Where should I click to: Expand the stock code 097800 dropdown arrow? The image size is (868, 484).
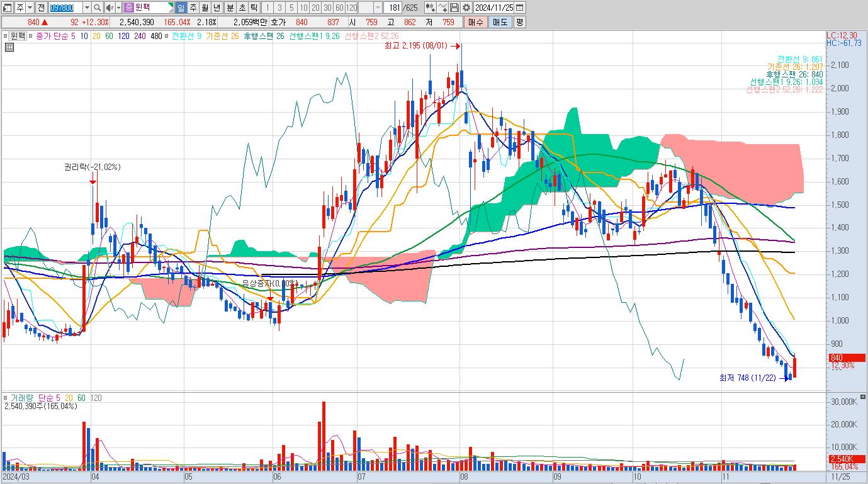[87, 8]
